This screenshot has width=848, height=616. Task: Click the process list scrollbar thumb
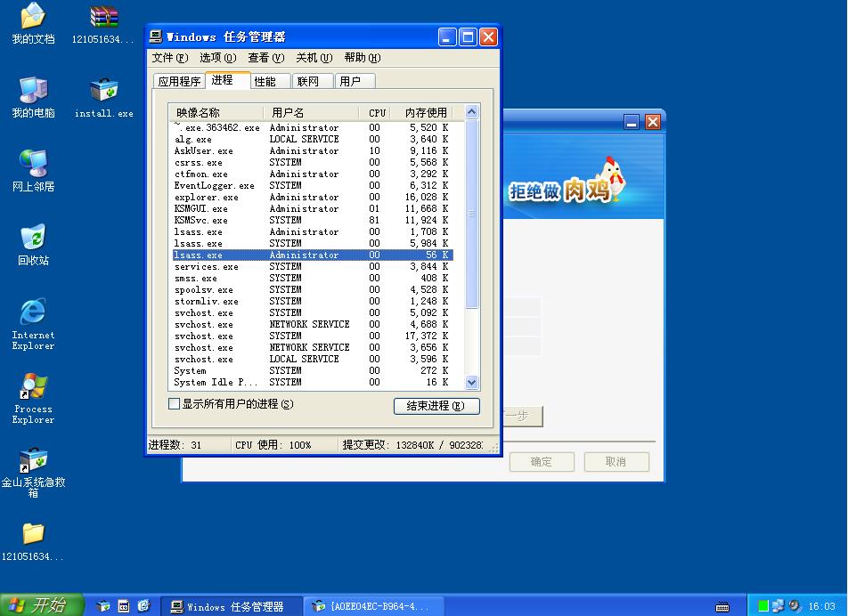pos(471,214)
